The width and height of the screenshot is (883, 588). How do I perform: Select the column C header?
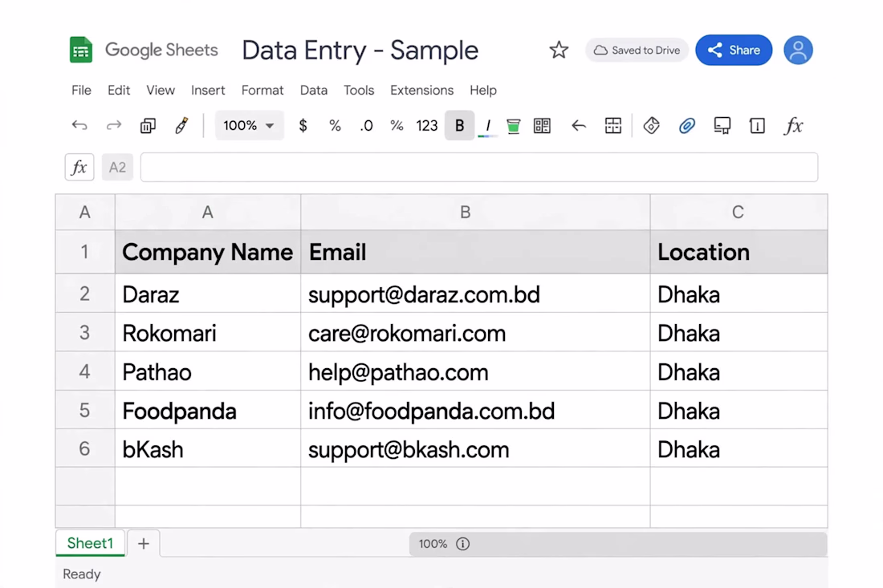(739, 212)
